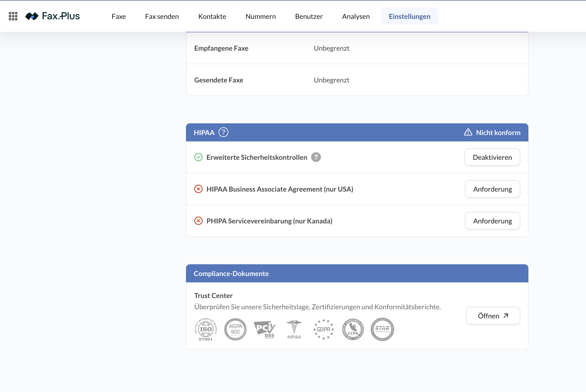Click Anforderung for HIPAA Business Associate Agreement
Viewport: 586px width, 392px height.
(492, 189)
